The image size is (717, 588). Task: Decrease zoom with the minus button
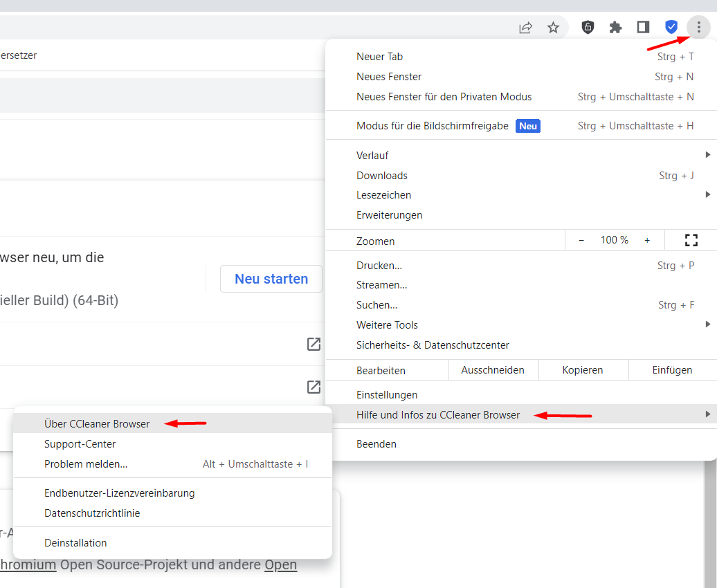coord(581,241)
